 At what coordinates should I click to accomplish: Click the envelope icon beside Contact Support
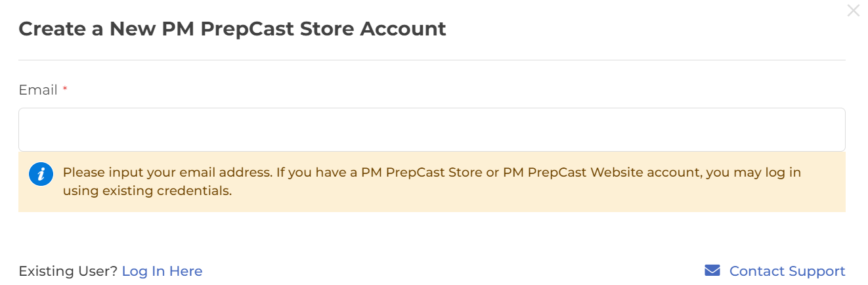coord(712,271)
